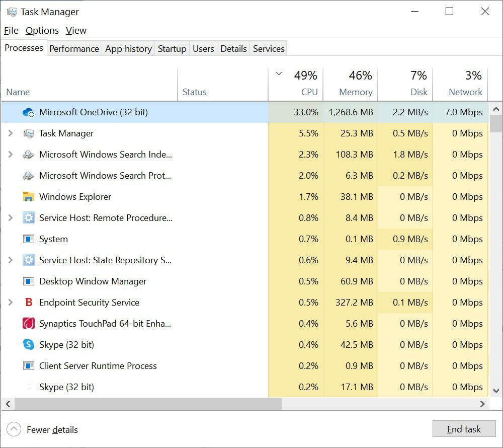Image resolution: width=503 pixels, height=448 pixels.
Task: Collapse view using Fewer details arrow
Action: [x=14, y=429]
